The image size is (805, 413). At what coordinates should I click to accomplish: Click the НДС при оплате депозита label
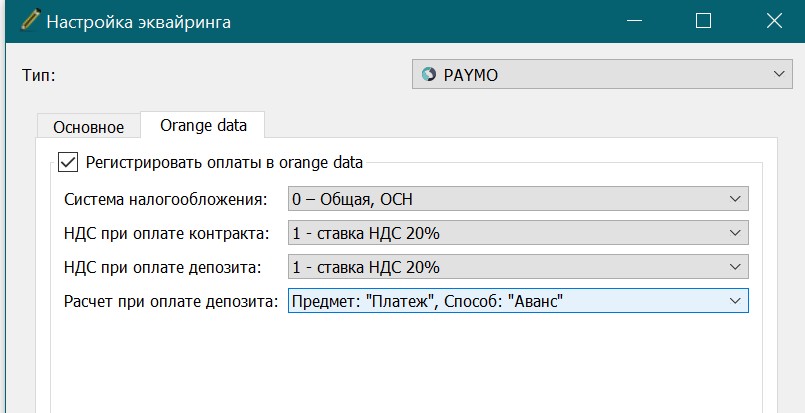click(x=162, y=268)
